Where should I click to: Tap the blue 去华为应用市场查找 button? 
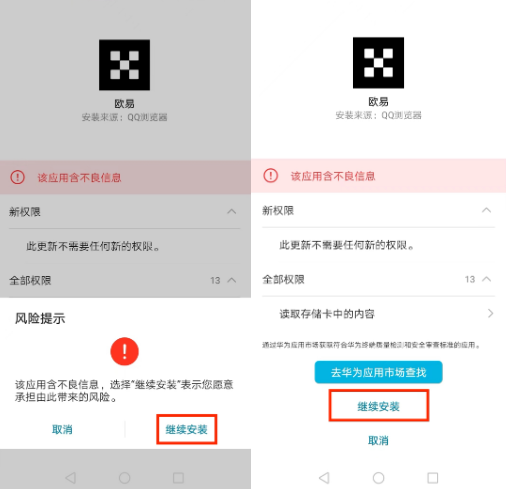378,372
